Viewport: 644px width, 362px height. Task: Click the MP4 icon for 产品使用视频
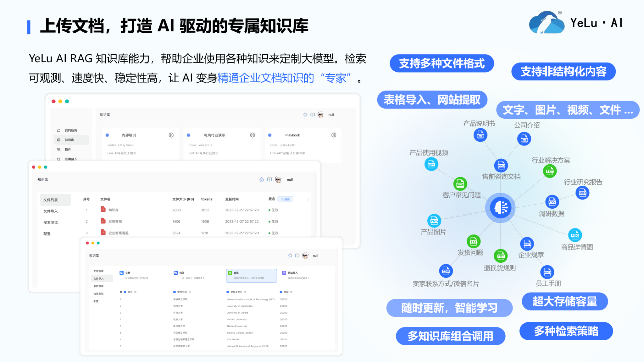pyautogui.click(x=431, y=164)
